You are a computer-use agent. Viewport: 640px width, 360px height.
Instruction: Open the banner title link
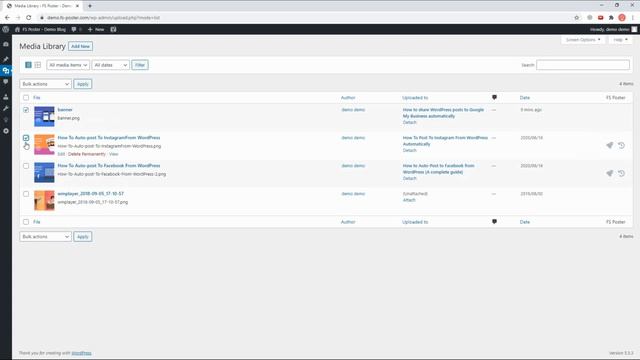tap(65, 109)
